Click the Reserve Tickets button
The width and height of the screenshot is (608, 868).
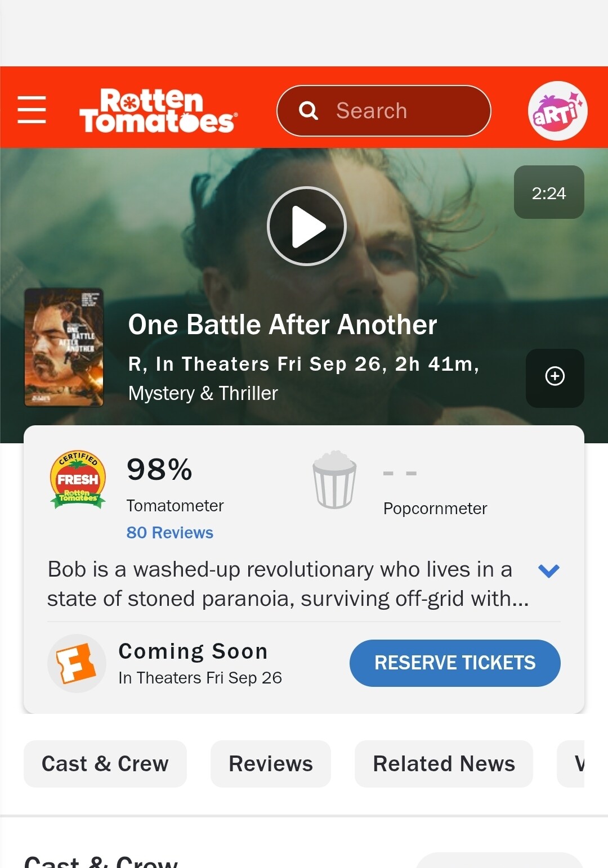pyautogui.click(x=455, y=663)
